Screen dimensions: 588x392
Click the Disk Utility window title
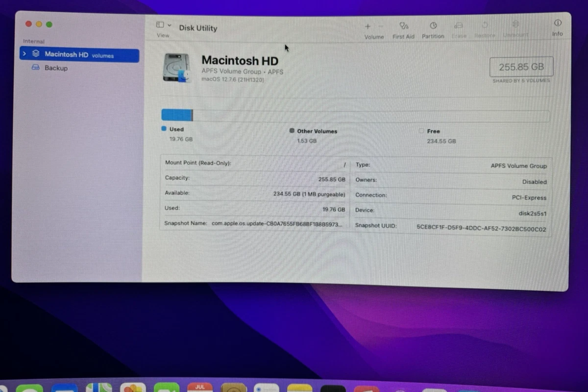[198, 28]
